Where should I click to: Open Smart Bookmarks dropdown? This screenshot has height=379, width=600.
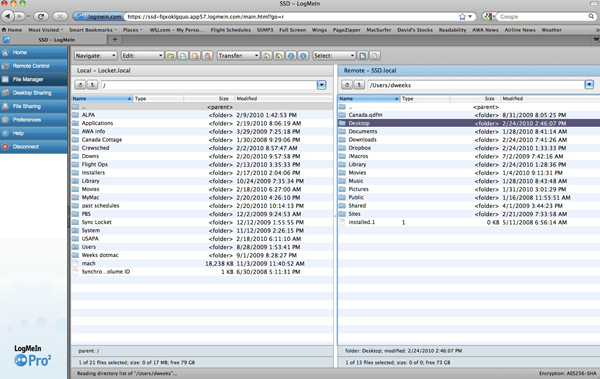coord(93,30)
